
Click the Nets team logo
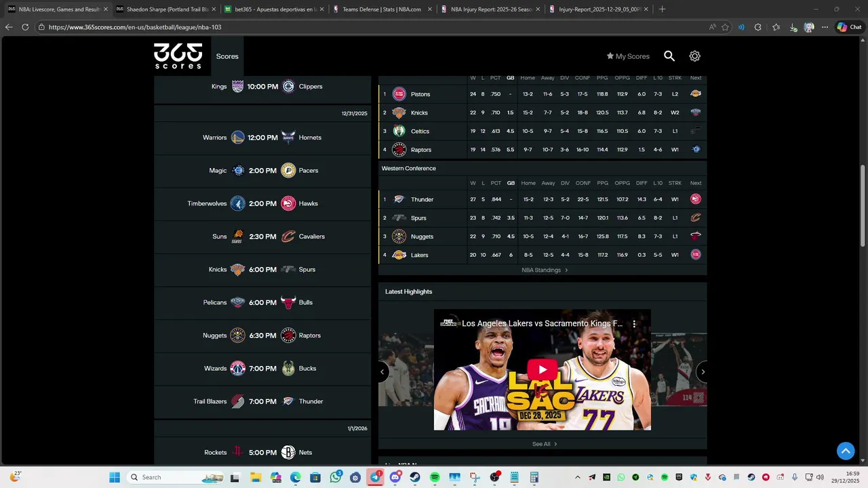[x=288, y=453]
